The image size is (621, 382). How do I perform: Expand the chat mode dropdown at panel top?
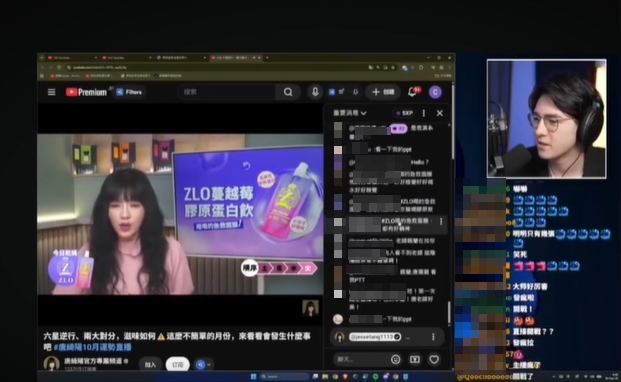[x=350, y=113]
